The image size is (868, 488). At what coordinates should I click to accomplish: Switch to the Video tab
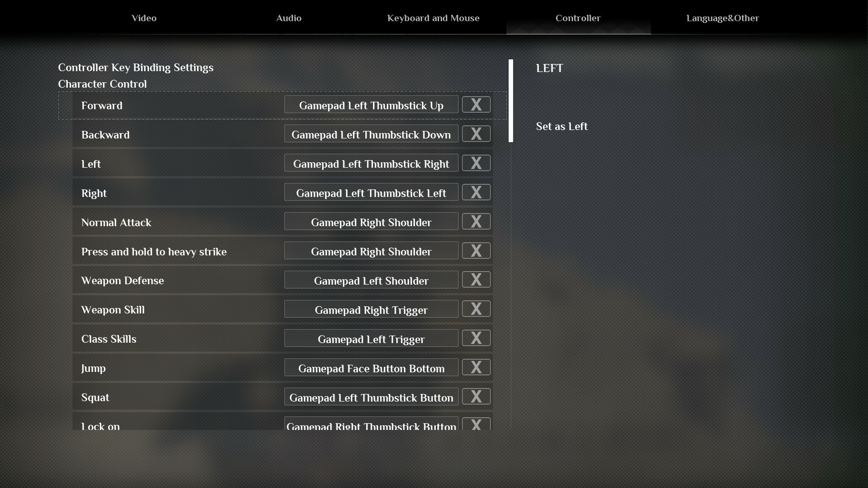pyautogui.click(x=144, y=18)
